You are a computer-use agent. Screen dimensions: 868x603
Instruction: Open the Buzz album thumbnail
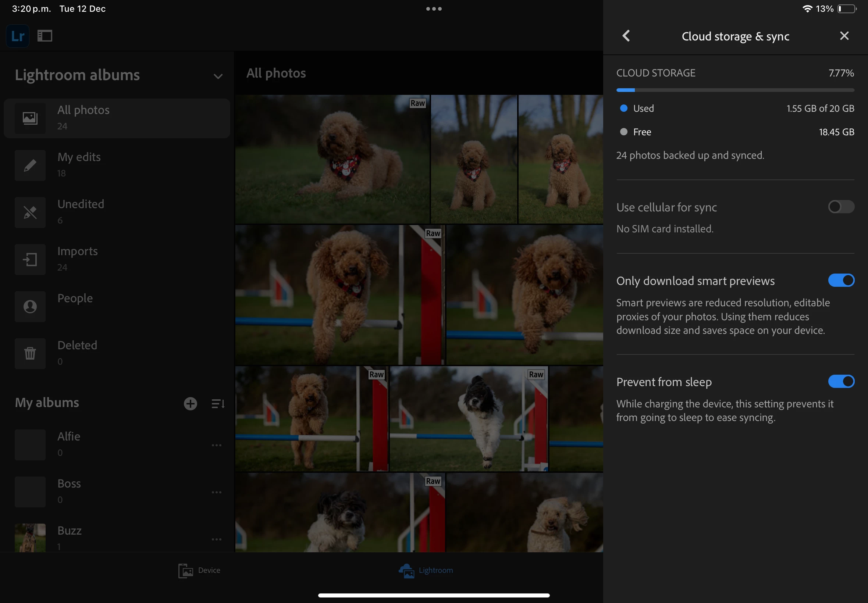30,537
